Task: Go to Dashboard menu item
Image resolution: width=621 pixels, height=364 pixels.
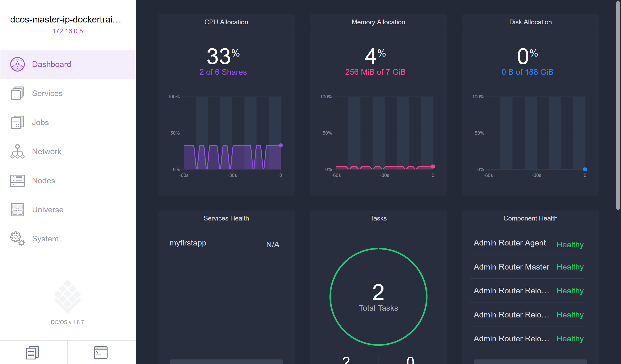Action: (68, 64)
